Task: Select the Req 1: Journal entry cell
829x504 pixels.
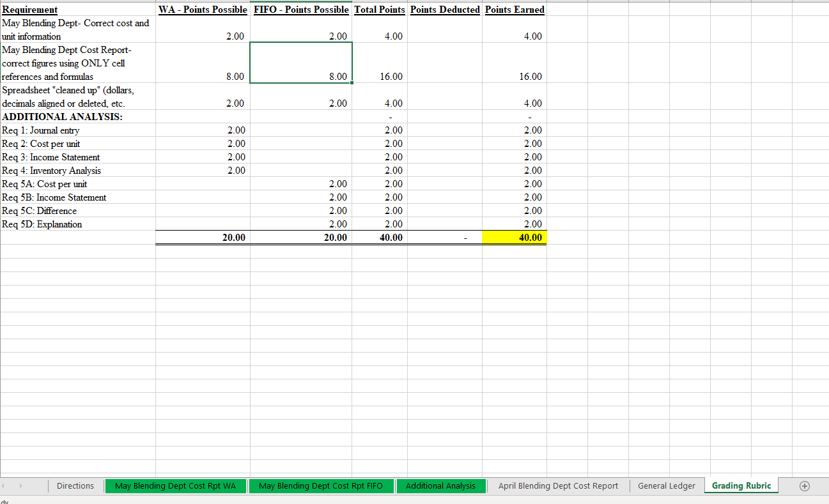Action: [78, 130]
